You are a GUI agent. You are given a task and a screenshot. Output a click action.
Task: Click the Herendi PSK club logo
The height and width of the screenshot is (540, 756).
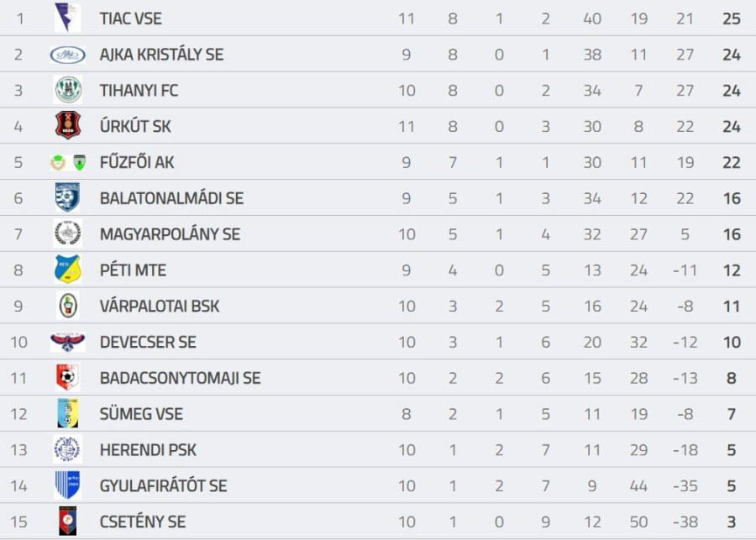(x=67, y=450)
